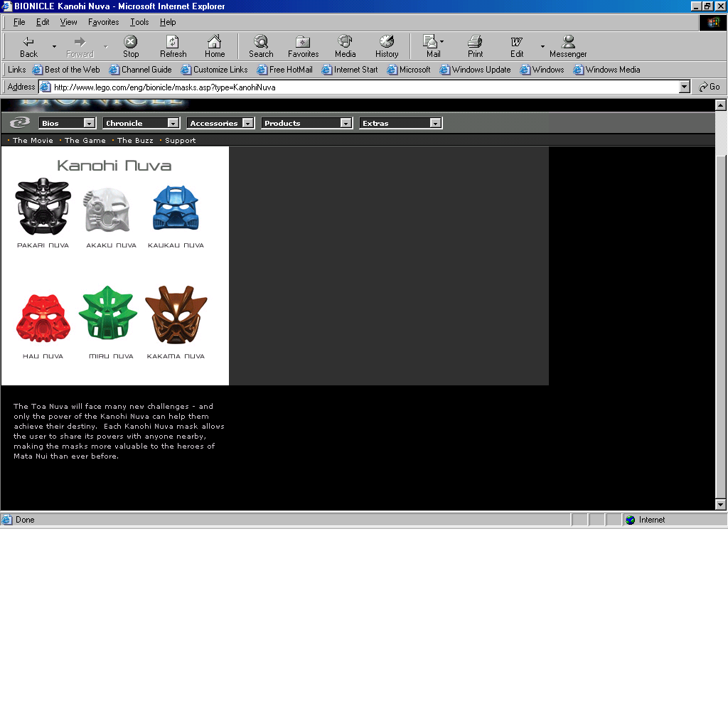Click the scrollbar down arrow
The width and height of the screenshot is (728, 711).
721,504
